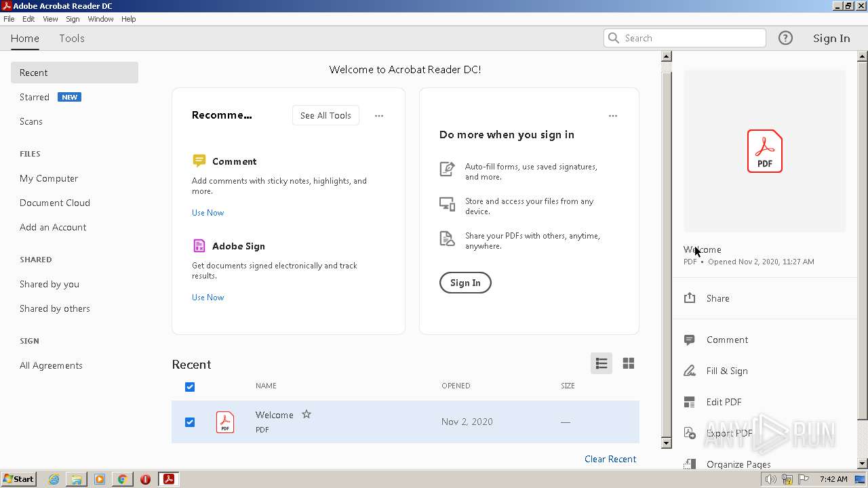Click the center pane scrollbar down arrow
The image size is (868, 488).
click(x=666, y=443)
